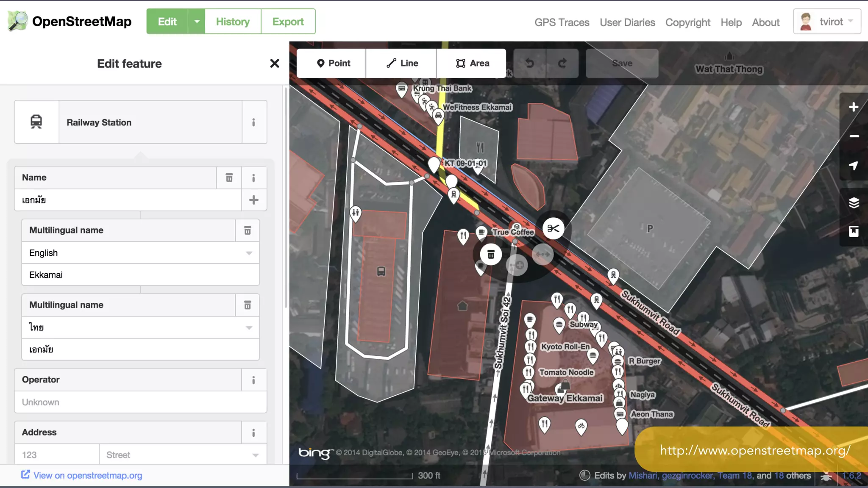Screen dimensions: 868x488
Task: Click the Subway restaurant marker
Action: (x=559, y=325)
